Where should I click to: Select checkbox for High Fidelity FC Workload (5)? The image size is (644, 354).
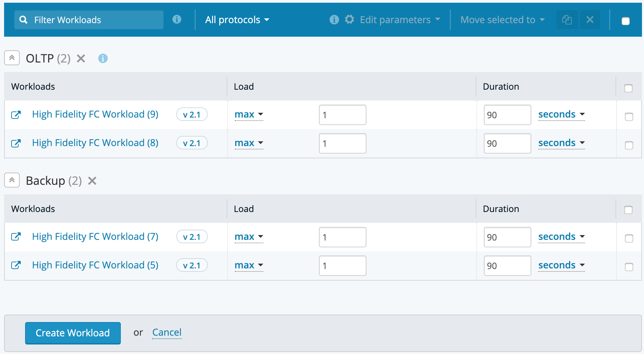pos(629,267)
